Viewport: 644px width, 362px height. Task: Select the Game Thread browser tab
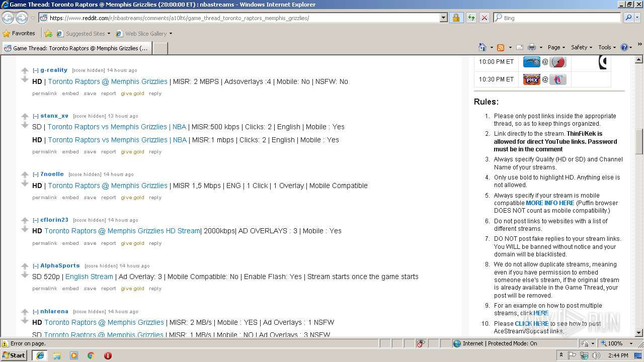pos(76,48)
